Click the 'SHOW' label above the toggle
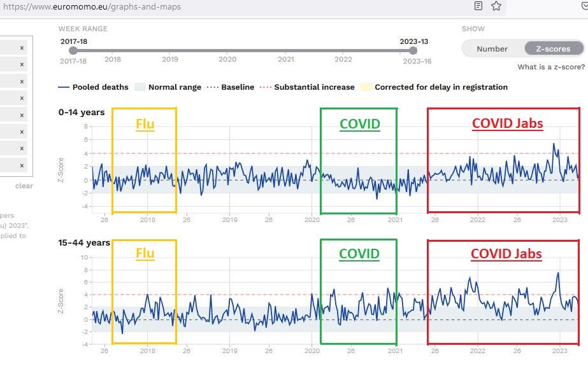Image resolution: width=588 pixels, height=369 pixels. click(473, 29)
